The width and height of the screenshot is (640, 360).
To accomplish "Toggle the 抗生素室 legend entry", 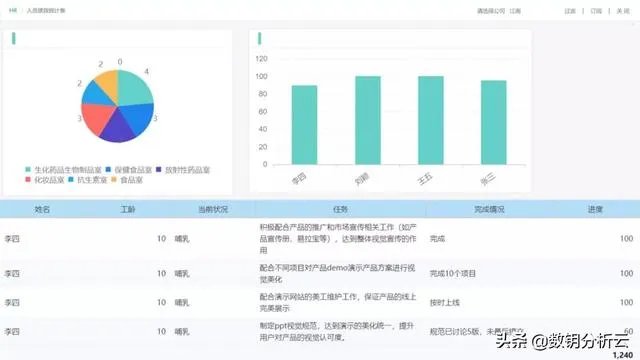I will 87,180.
